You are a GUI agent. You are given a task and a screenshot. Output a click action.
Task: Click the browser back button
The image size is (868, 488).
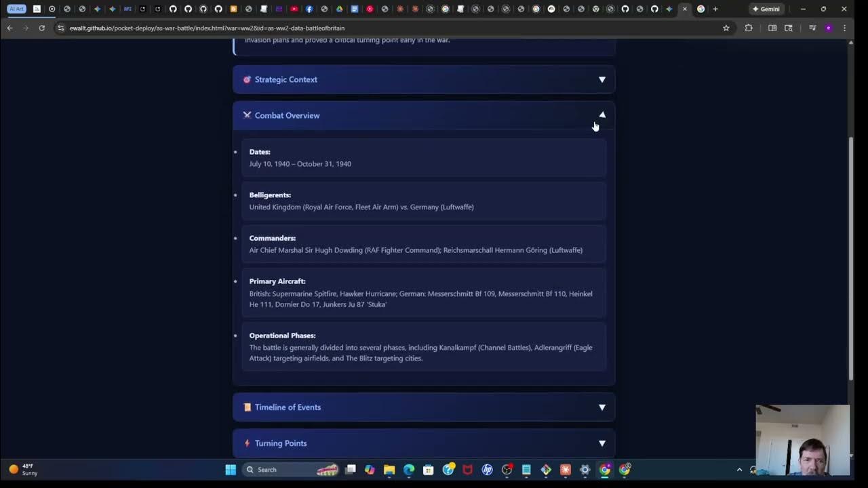[x=9, y=28]
